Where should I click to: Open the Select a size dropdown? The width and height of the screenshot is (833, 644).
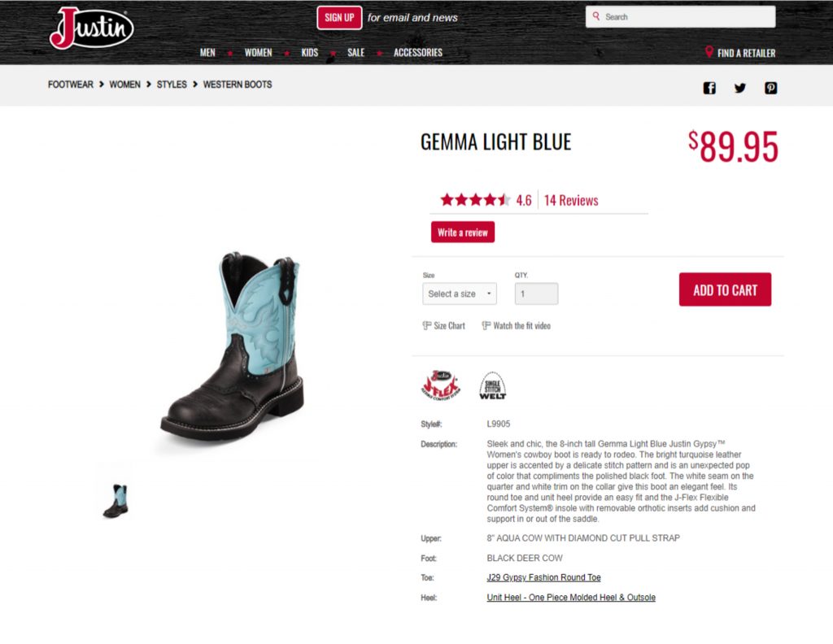pyautogui.click(x=460, y=294)
